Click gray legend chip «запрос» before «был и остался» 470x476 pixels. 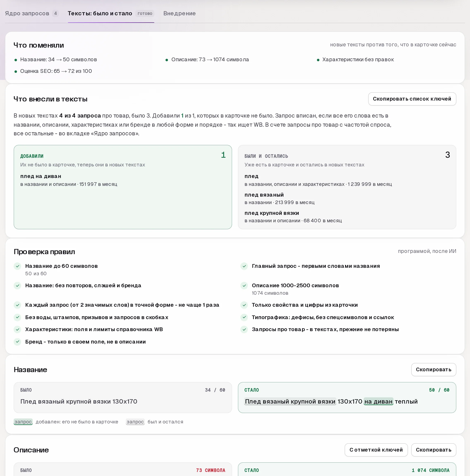135,422
